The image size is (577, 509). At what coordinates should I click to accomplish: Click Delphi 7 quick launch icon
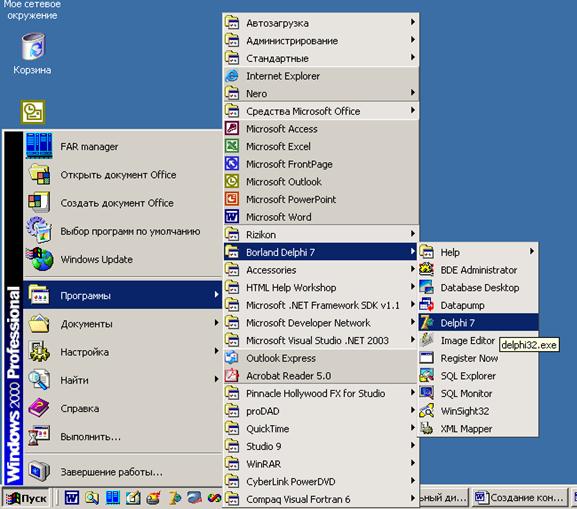[175, 498]
